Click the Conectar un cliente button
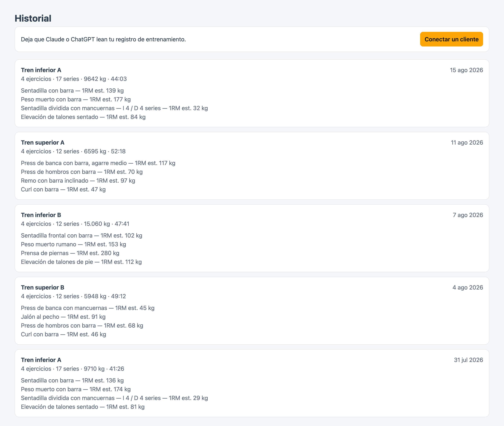 click(451, 39)
